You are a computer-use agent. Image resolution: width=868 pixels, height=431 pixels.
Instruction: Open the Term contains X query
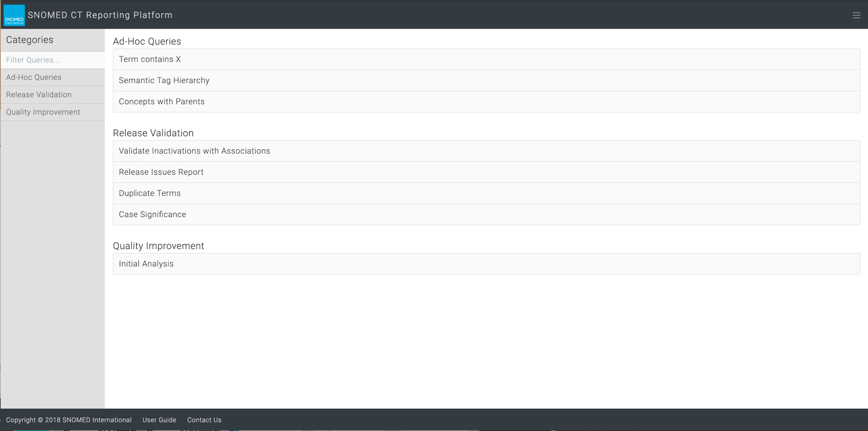[x=150, y=59]
